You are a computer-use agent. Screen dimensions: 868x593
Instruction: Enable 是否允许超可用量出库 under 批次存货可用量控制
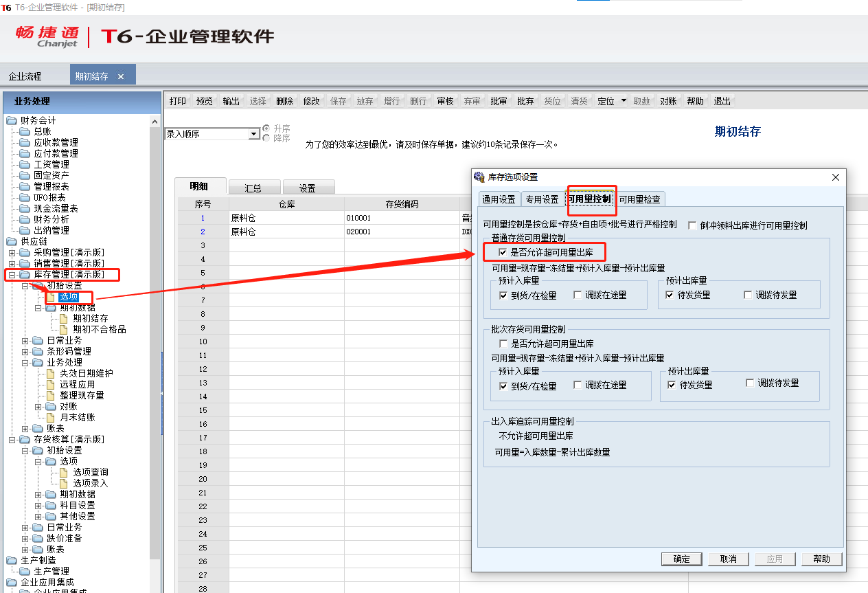pyautogui.click(x=503, y=343)
